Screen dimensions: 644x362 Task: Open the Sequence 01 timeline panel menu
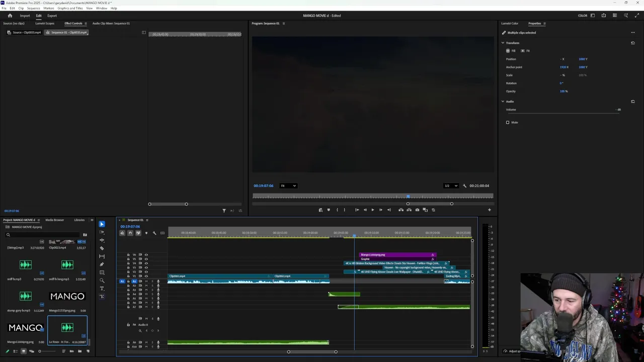[x=147, y=220]
